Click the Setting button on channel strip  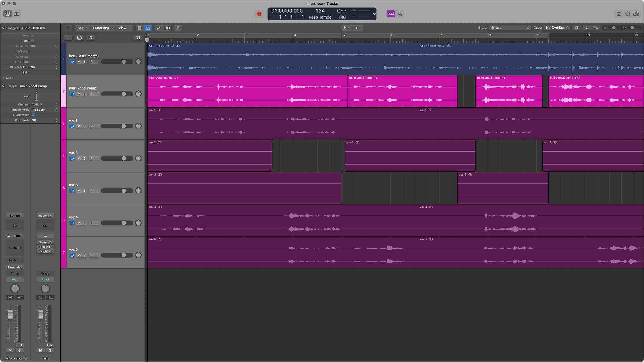[x=15, y=216]
